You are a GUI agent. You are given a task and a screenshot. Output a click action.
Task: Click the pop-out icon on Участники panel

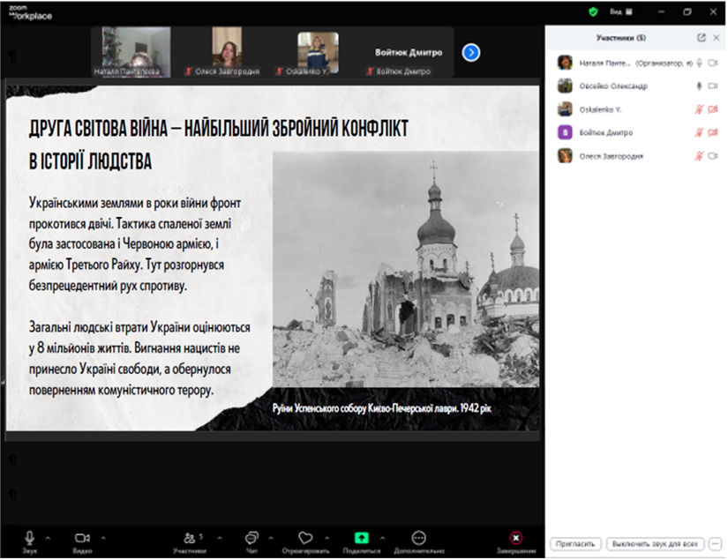tap(702, 38)
